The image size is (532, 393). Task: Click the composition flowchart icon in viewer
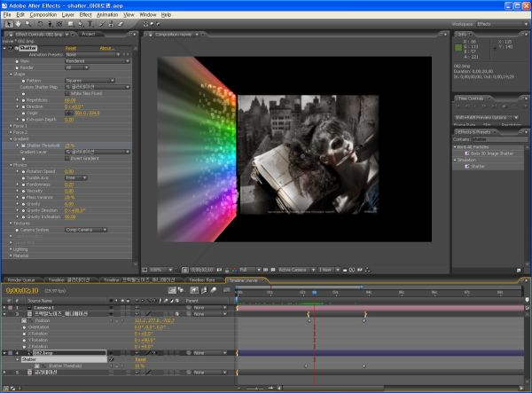(x=367, y=271)
